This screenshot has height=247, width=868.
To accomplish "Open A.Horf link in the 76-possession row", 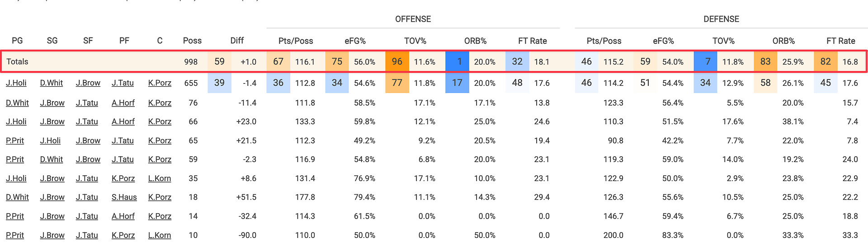I will click(x=123, y=103).
